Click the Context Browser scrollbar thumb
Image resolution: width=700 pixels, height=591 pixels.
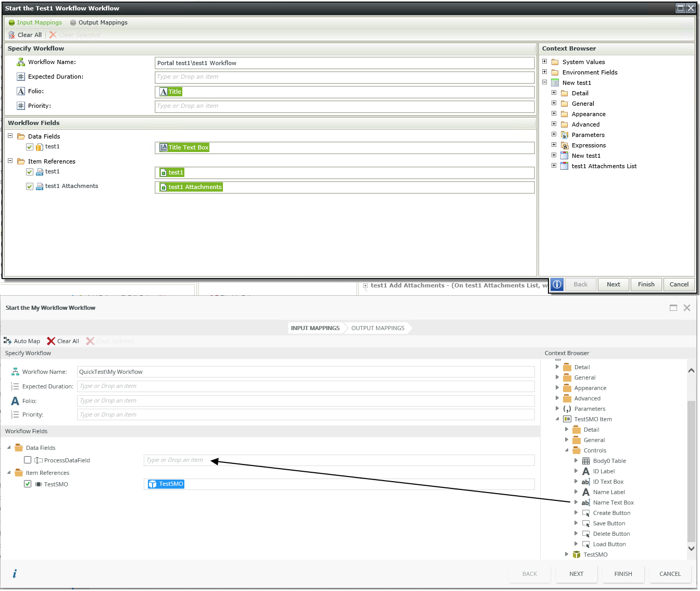(692, 471)
